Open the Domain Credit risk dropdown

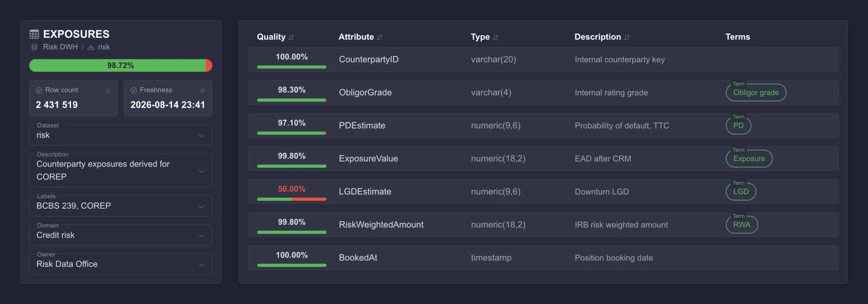(x=121, y=235)
